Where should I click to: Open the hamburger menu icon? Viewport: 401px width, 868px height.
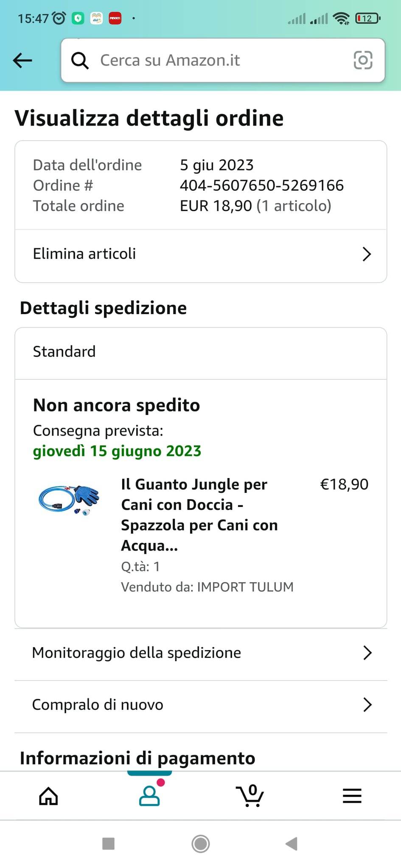pyautogui.click(x=352, y=796)
